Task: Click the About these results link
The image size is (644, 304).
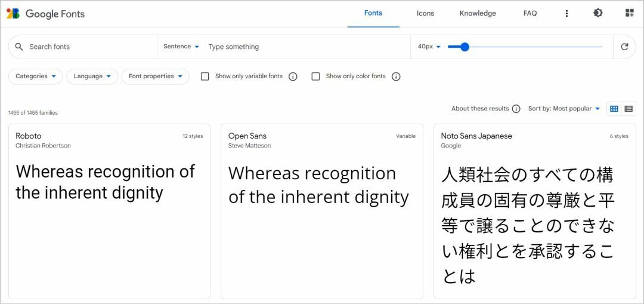Action: tap(480, 109)
